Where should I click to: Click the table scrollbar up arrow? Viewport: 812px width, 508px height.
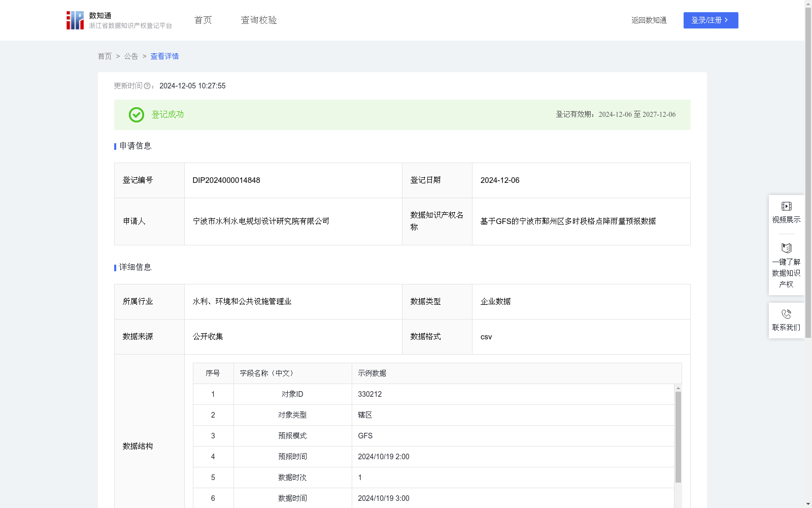coord(678,388)
